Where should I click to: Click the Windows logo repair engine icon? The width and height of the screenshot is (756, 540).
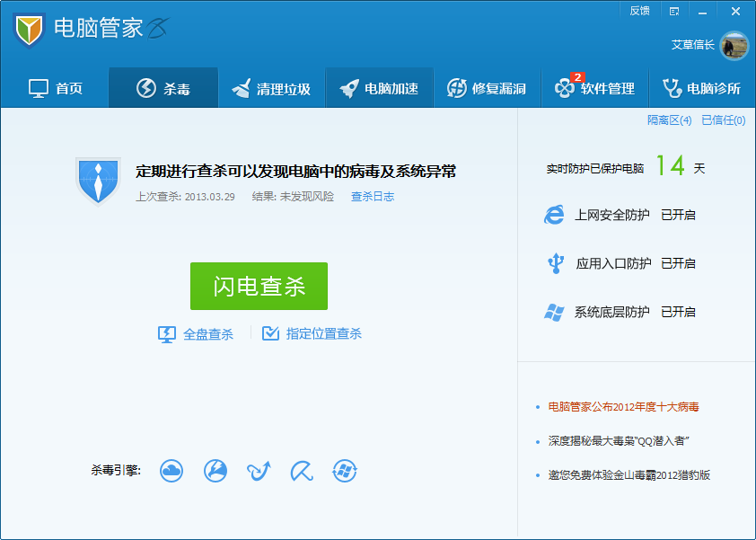[345, 470]
